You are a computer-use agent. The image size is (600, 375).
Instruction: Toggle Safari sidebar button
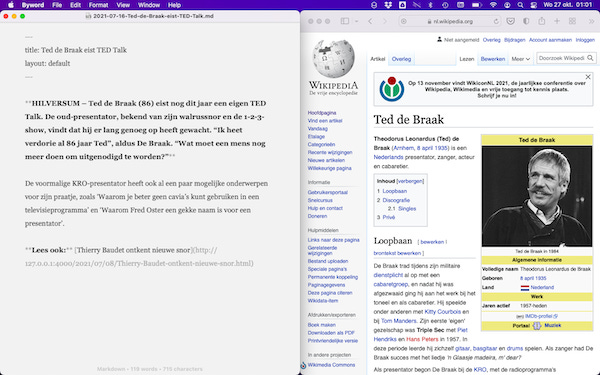(x=345, y=21)
